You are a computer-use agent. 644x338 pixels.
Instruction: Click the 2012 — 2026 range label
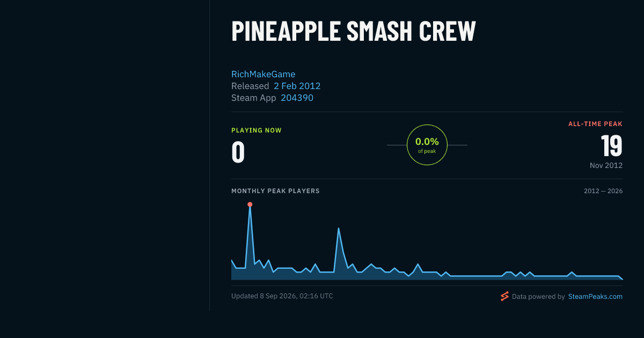click(x=603, y=191)
